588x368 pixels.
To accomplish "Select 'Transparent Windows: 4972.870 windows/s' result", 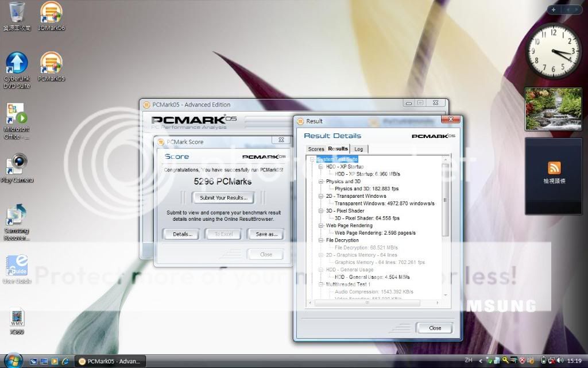I will [384, 203].
